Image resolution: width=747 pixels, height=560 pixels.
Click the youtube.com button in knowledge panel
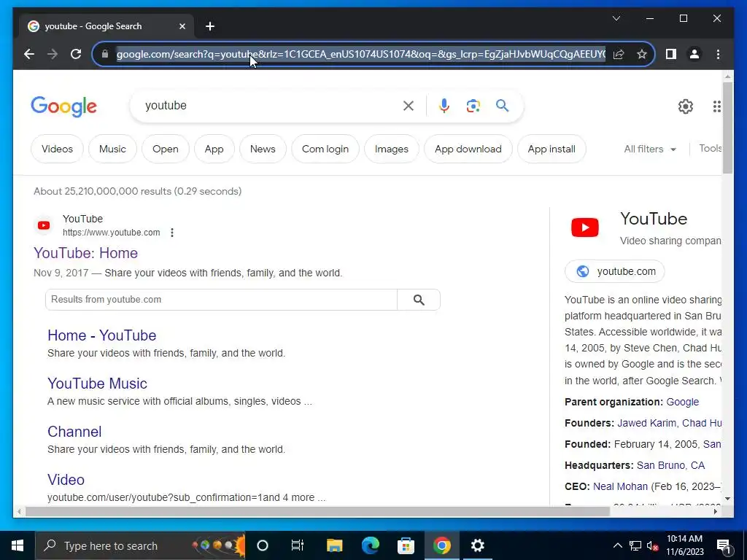coord(614,271)
